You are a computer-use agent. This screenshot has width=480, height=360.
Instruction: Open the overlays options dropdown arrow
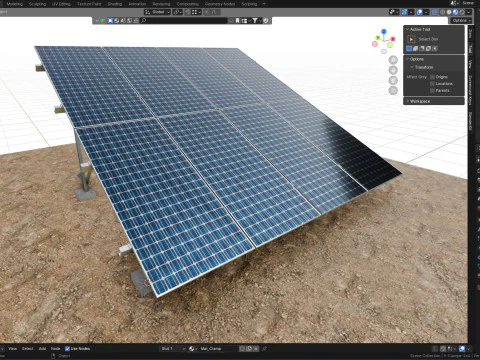(x=426, y=12)
